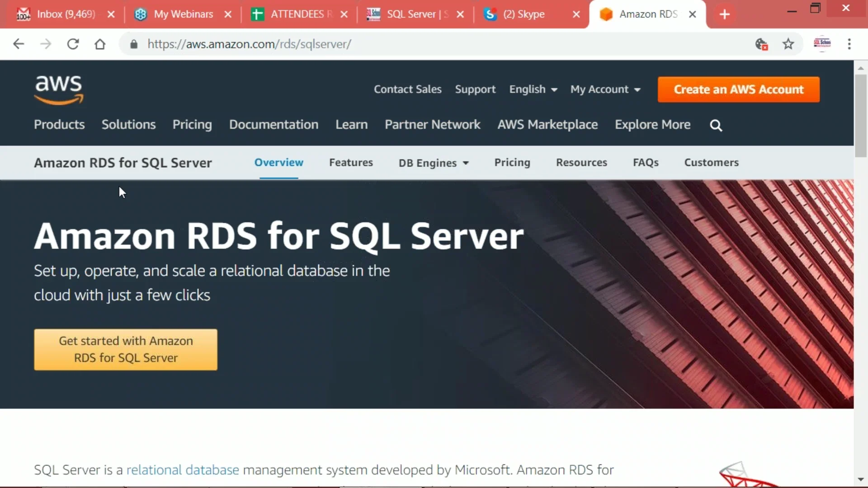This screenshot has height=488, width=868.
Task: Expand the My Account dropdown
Action: click(x=605, y=89)
